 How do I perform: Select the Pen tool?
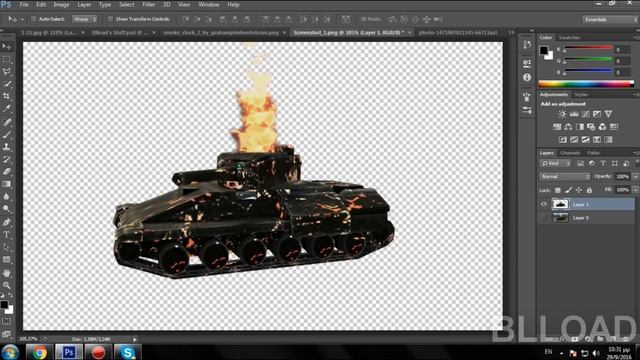click(x=7, y=222)
